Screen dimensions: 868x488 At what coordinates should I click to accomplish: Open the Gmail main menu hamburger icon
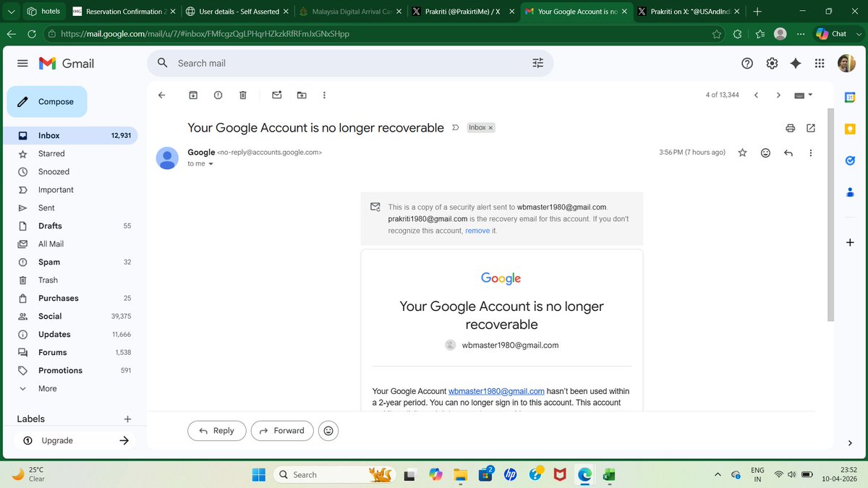pyautogui.click(x=22, y=64)
